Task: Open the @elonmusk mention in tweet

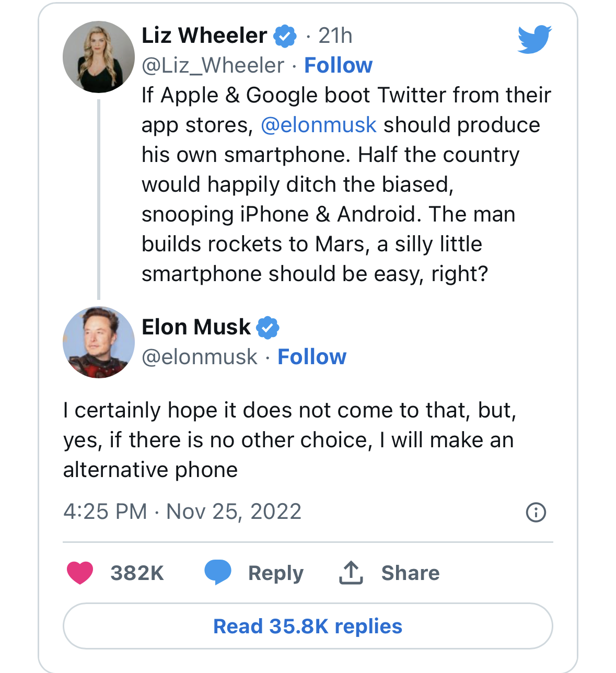Action: [x=318, y=125]
